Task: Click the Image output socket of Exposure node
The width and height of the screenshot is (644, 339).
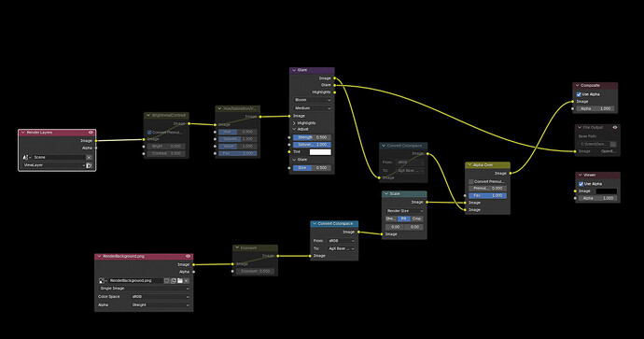Action: pos(278,256)
